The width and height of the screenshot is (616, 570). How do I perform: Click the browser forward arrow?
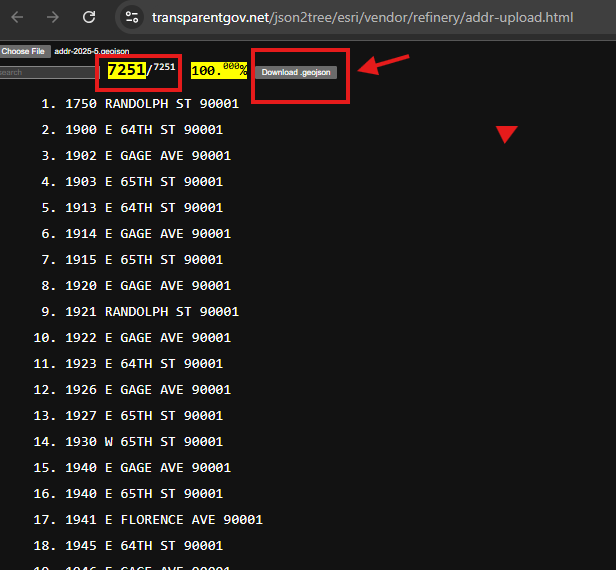pos(53,17)
